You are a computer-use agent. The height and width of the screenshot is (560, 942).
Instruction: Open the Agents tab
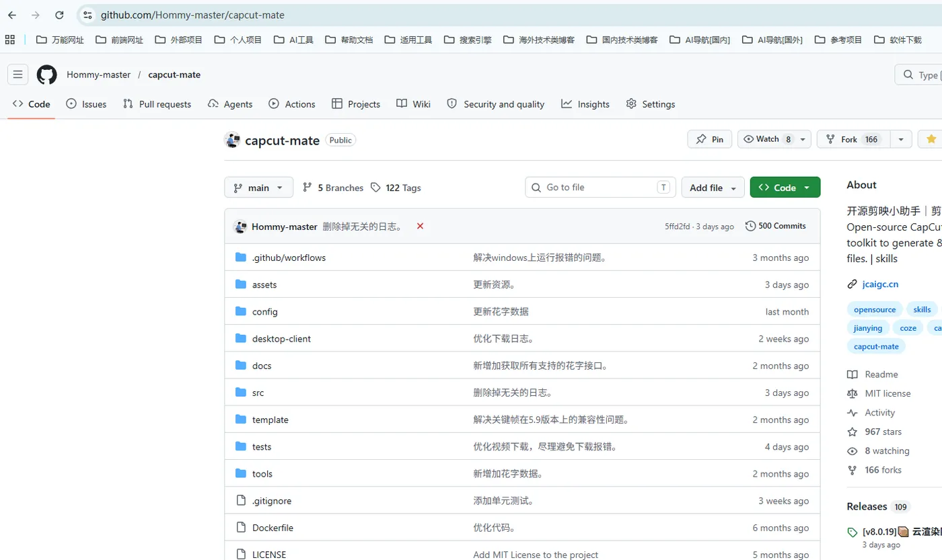coord(230,104)
